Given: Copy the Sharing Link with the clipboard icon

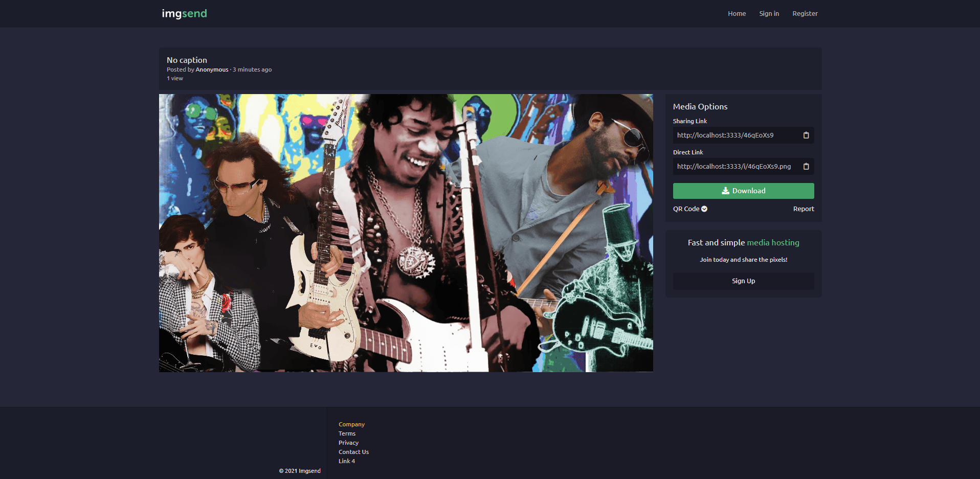Looking at the screenshot, I should [x=806, y=135].
